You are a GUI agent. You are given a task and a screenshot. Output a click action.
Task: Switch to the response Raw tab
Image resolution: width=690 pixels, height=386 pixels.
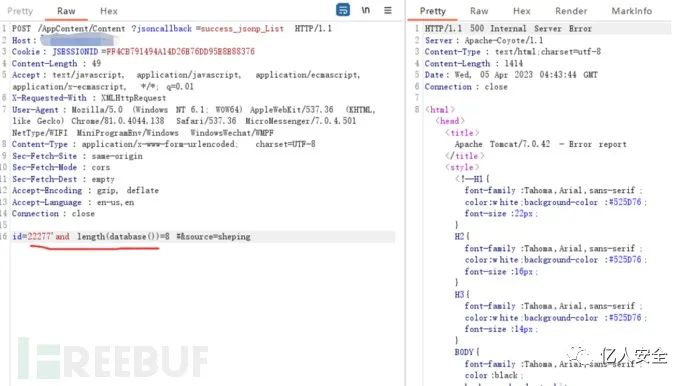tap(479, 11)
